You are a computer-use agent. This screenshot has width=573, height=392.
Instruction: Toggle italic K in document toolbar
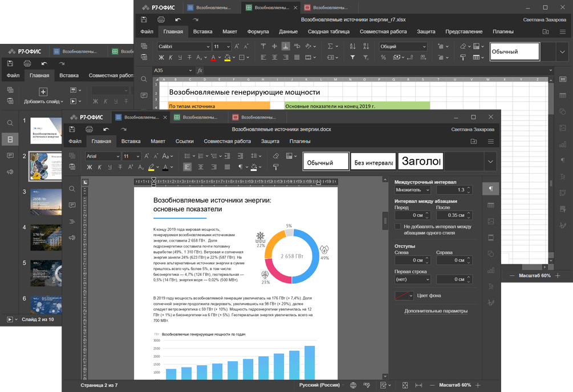point(99,168)
